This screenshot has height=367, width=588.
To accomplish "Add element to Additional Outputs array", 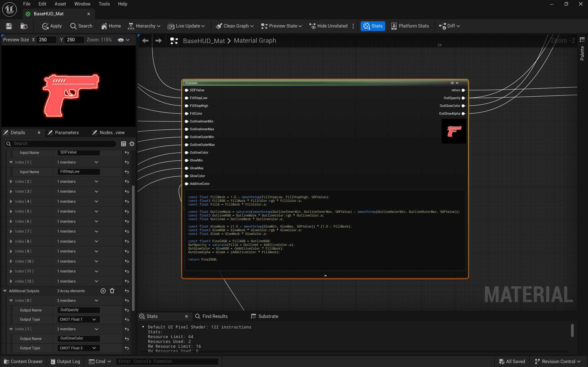I will point(103,291).
